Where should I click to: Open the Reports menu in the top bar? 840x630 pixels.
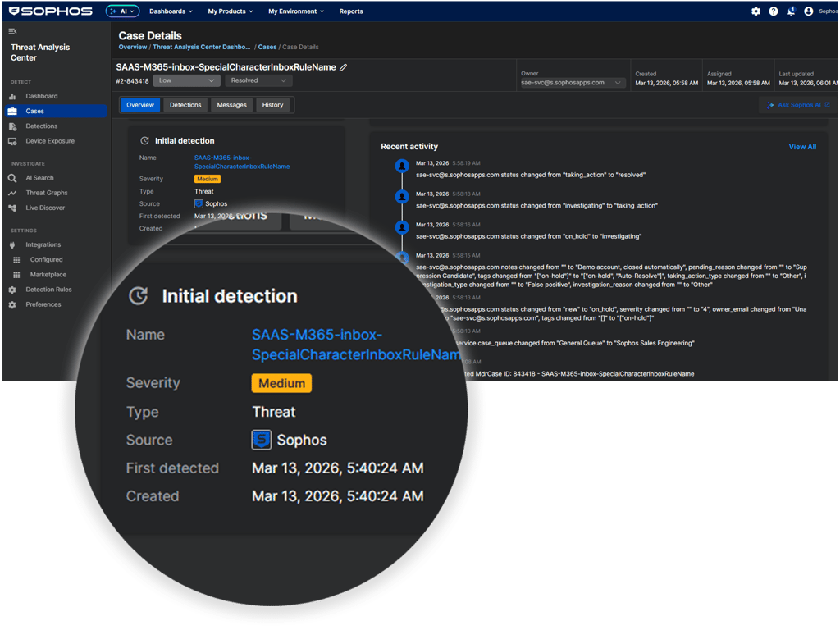click(351, 11)
